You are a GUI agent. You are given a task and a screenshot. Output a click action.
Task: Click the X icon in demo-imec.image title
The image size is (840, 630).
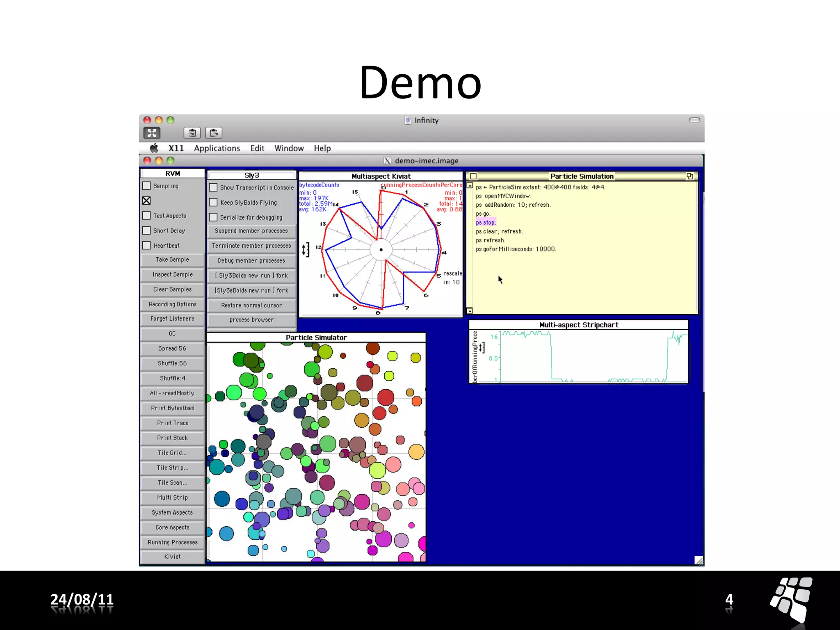coord(387,161)
